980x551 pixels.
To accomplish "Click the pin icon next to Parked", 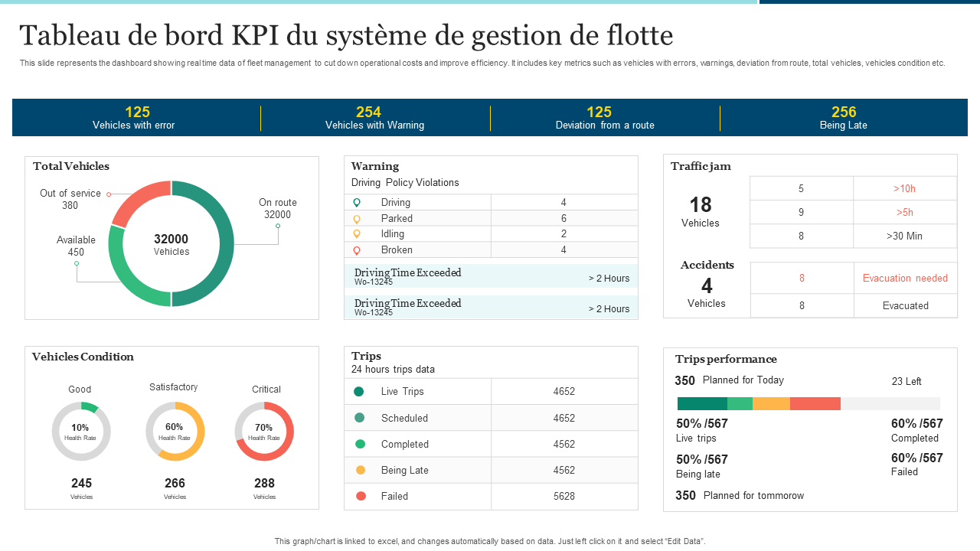I will point(356,219).
